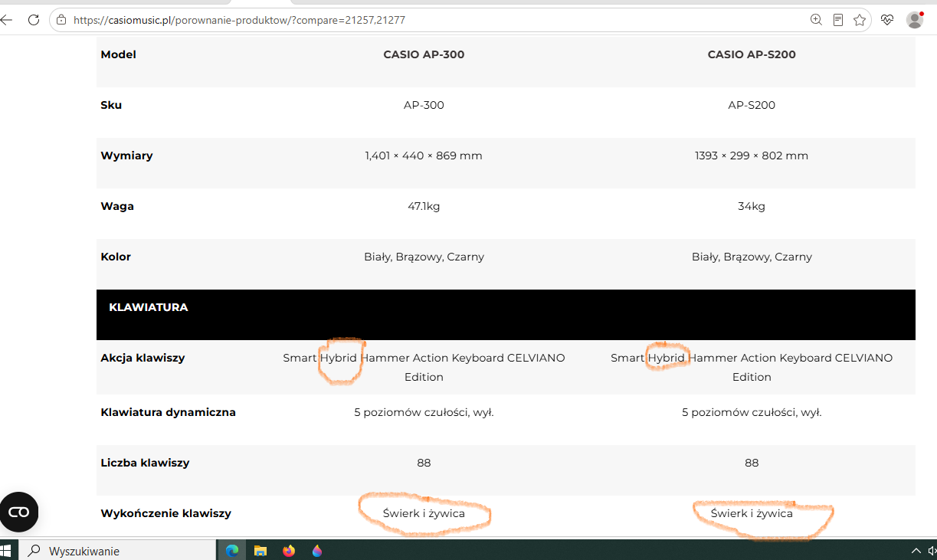Open the zoom magnifier in address bar
937x560 pixels.
817,20
